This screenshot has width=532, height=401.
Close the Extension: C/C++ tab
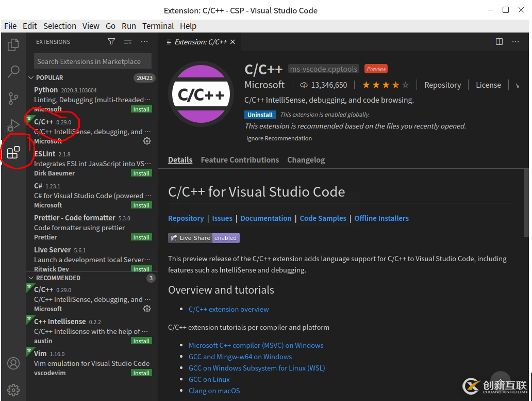(x=232, y=42)
